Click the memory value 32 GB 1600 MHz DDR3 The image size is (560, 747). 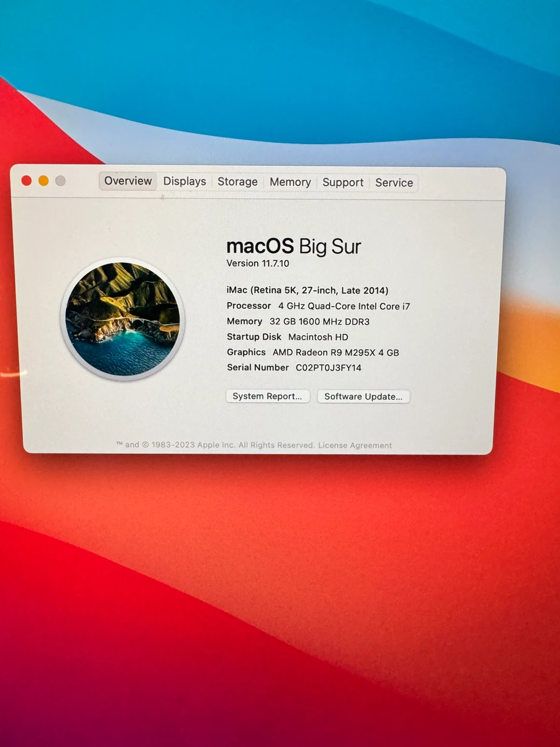point(319,322)
